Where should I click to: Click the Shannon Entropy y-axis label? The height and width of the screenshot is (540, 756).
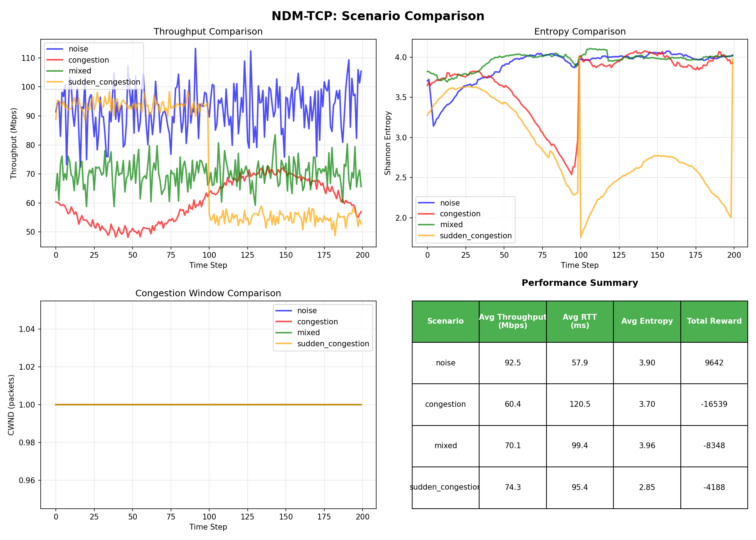coord(388,143)
